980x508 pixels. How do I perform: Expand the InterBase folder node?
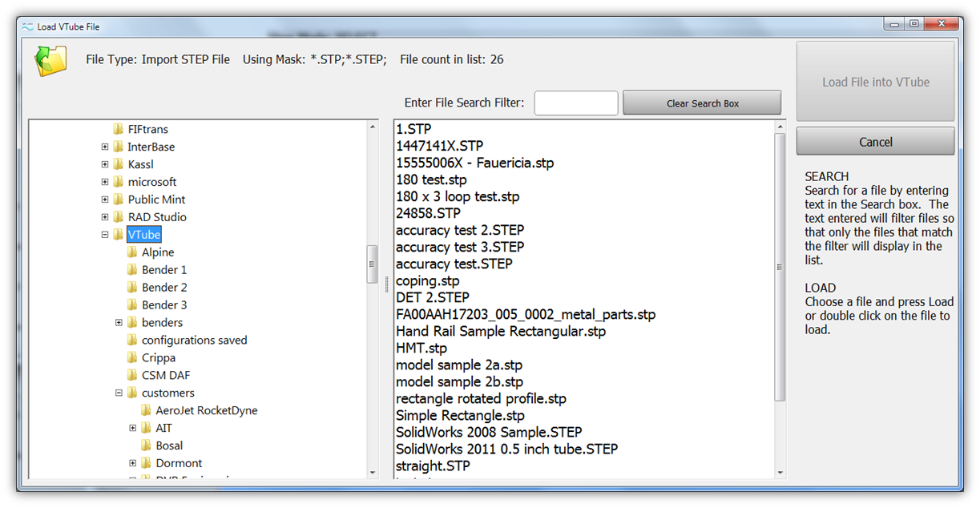pyautogui.click(x=105, y=147)
